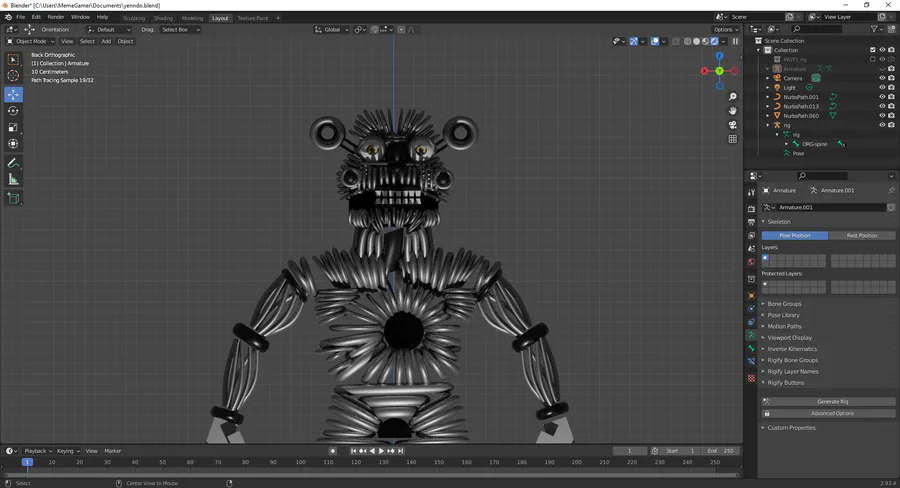Click the Add Cube tool
900x488 pixels.
pyautogui.click(x=13, y=198)
